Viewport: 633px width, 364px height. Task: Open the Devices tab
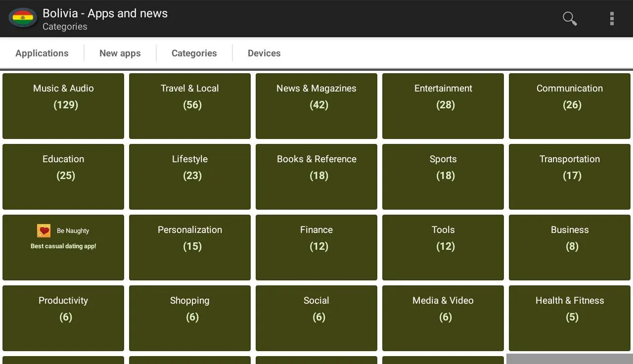click(264, 53)
